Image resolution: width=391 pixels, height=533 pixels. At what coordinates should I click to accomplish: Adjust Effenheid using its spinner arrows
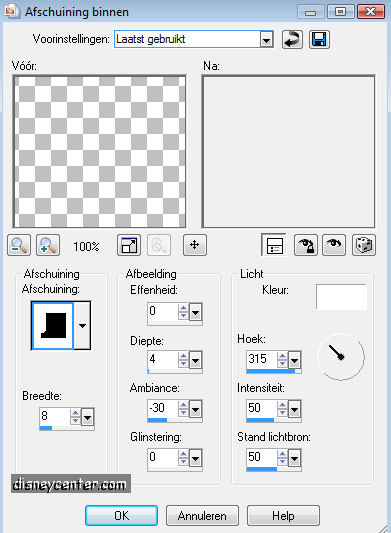point(183,312)
